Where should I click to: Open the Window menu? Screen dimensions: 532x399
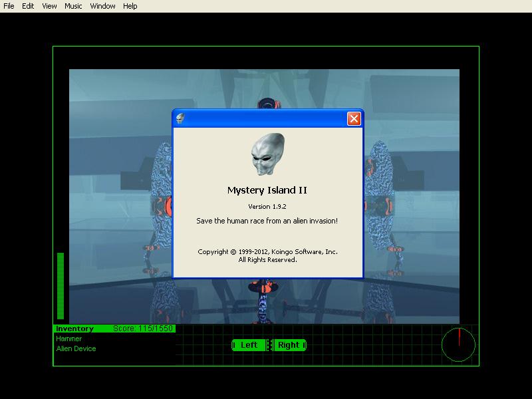(x=102, y=6)
